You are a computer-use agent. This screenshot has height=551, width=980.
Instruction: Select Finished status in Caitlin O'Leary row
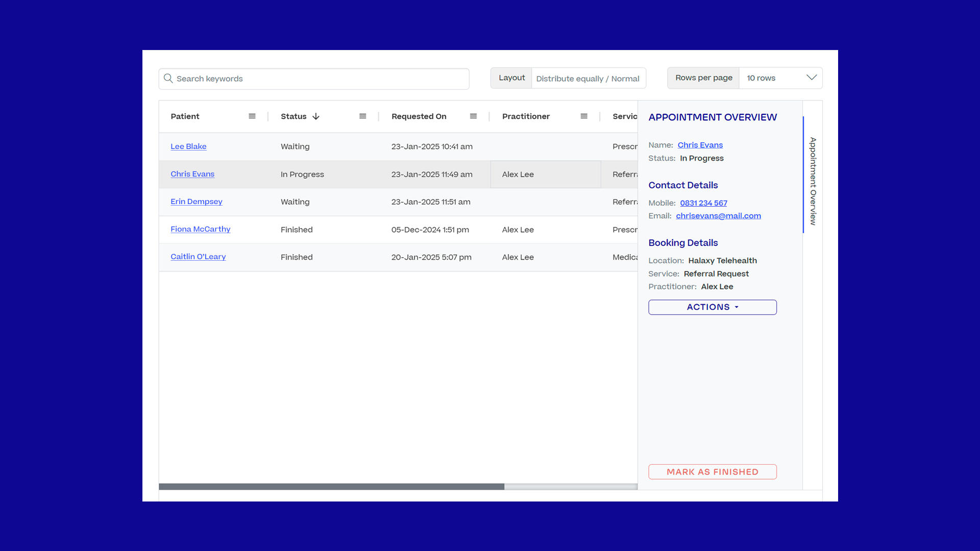pyautogui.click(x=297, y=257)
